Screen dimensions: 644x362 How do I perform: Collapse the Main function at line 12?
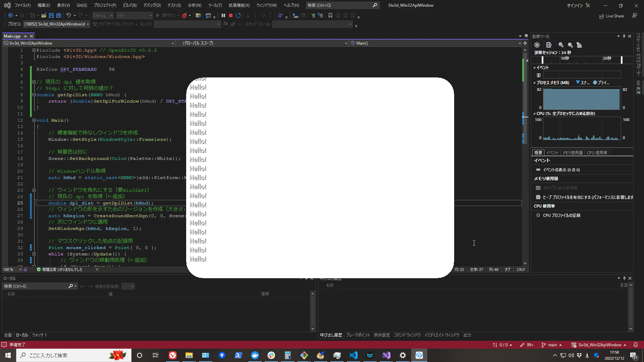click(x=34, y=120)
